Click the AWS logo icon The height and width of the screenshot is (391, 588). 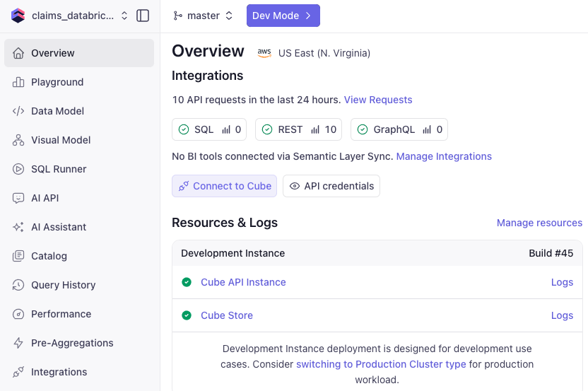pos(264,53)
